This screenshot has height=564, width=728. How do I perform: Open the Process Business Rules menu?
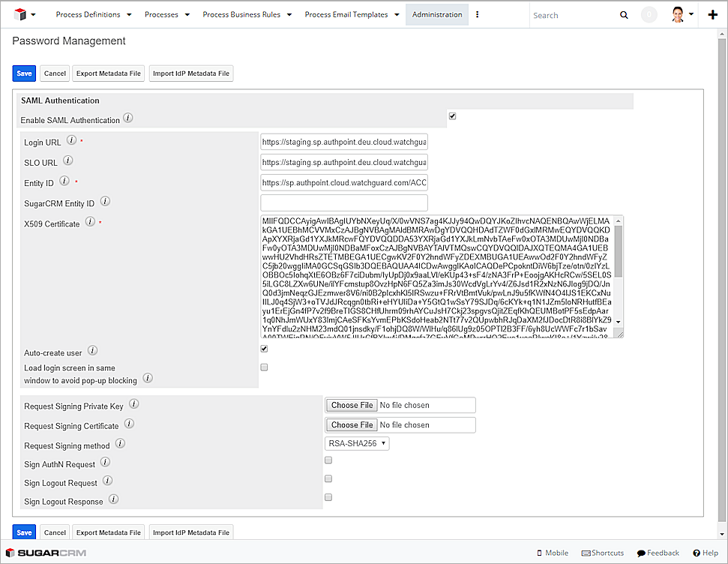point(242,14)
